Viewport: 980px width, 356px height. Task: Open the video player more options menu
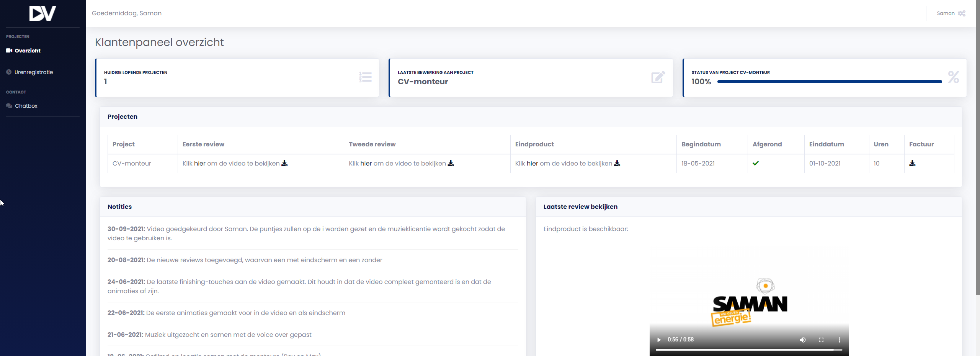[840, 340]
